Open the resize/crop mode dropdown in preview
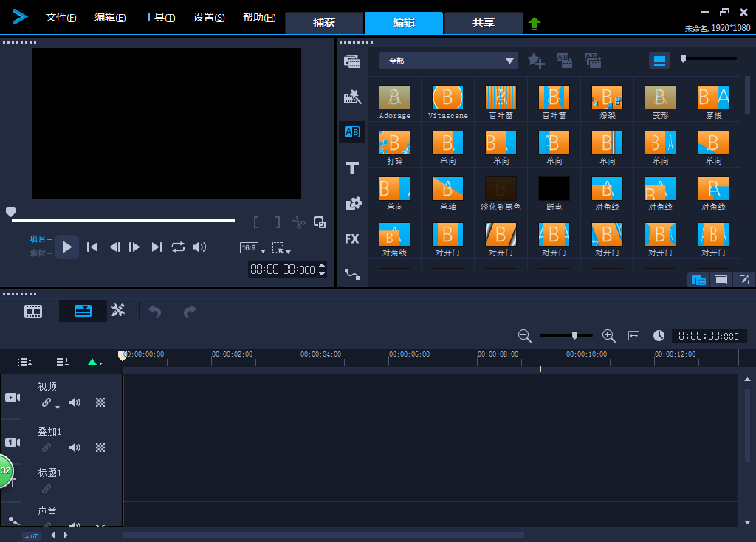 click(x=281, y=248)
